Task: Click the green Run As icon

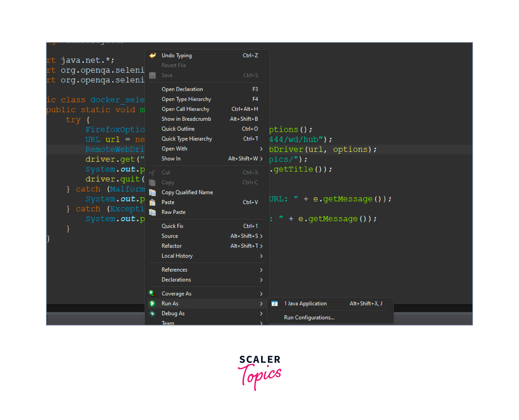Action: [x=152, y=303]
